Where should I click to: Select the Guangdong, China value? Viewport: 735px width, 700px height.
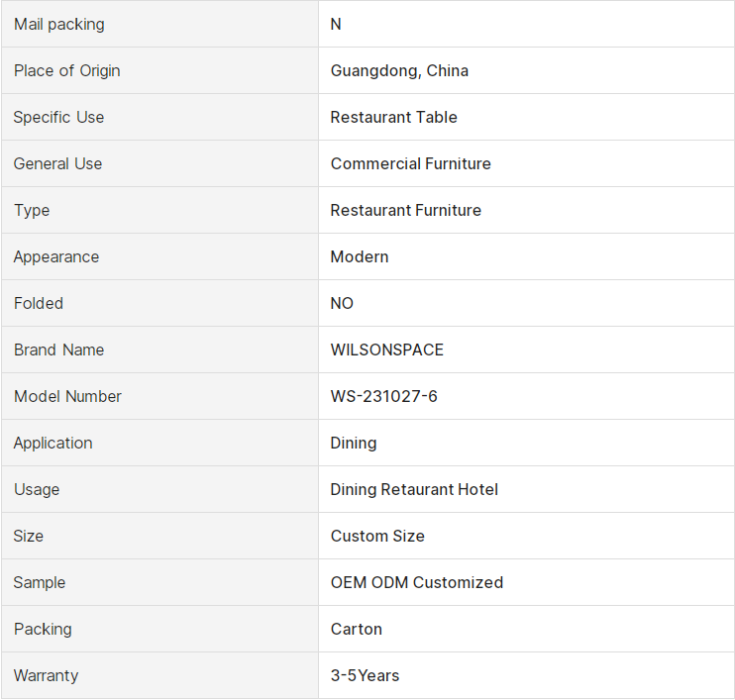click(x=399, y=70)
